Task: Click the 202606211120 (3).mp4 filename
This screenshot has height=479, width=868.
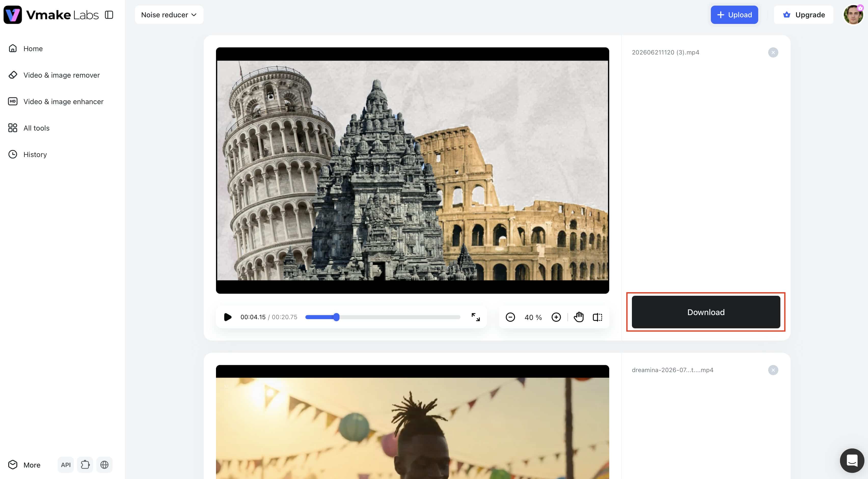Action: (666, 52)
